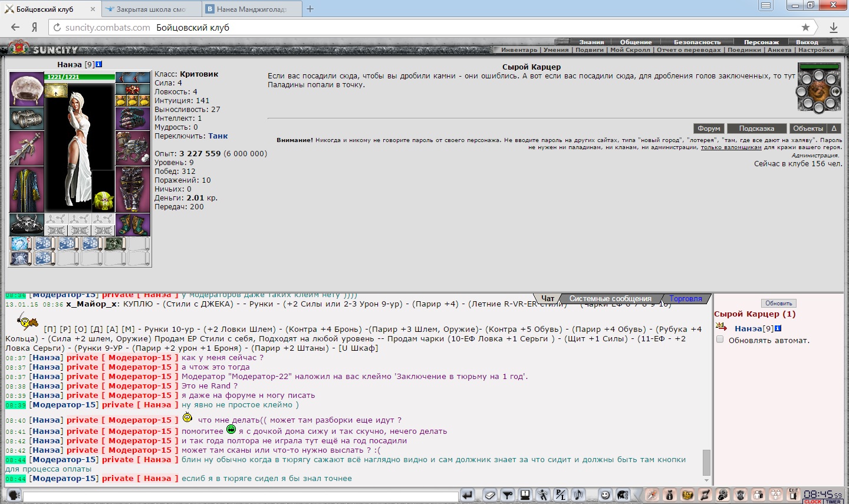
Task: Enable the Обновлять автомат. checkbox
Action: pos(720,340)
